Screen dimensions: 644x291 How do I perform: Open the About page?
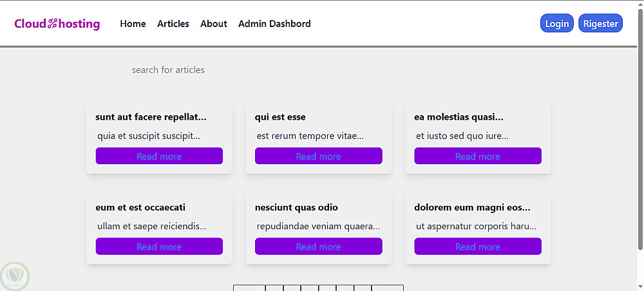pyautogui.click(x=213, y=24)
